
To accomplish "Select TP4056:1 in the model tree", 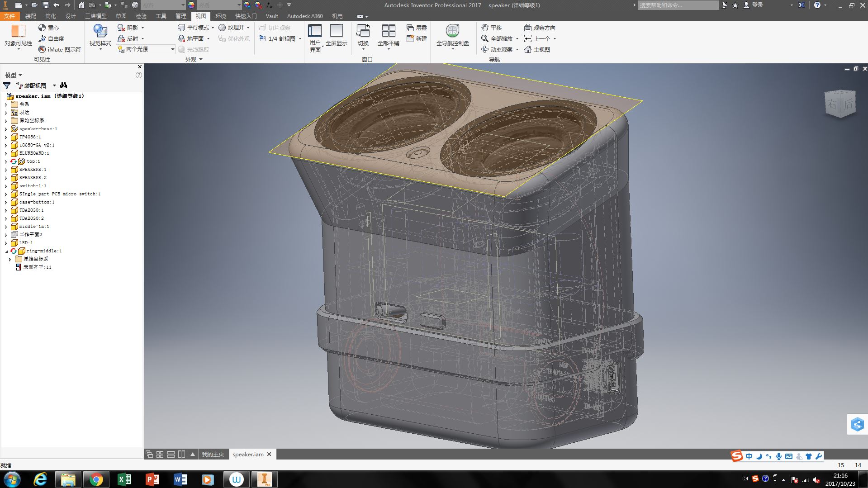I will click(x=30, y=137).
